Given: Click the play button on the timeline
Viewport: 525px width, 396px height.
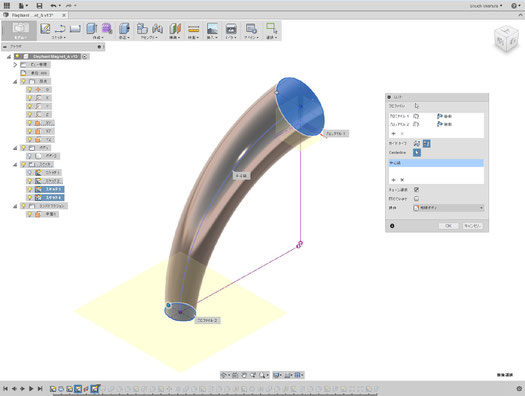Looking at the screenshot, I should [x=31, y=389].
